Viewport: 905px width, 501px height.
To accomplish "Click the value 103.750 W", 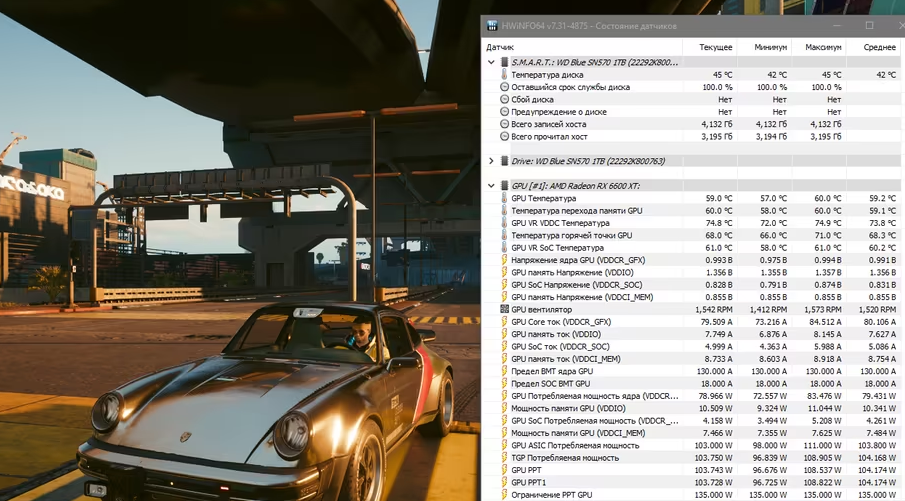I will (x=713, y=458).
